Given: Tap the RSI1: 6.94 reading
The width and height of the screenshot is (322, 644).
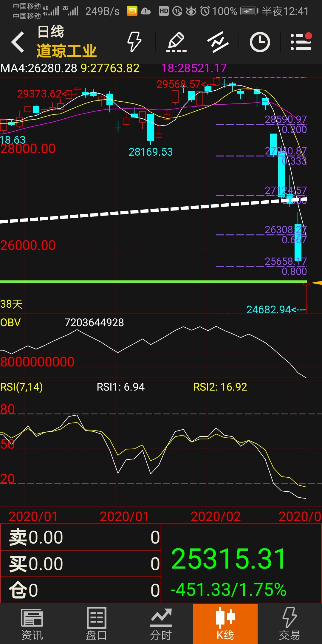Looking at the screenshot, I should (x=120, y=387).
